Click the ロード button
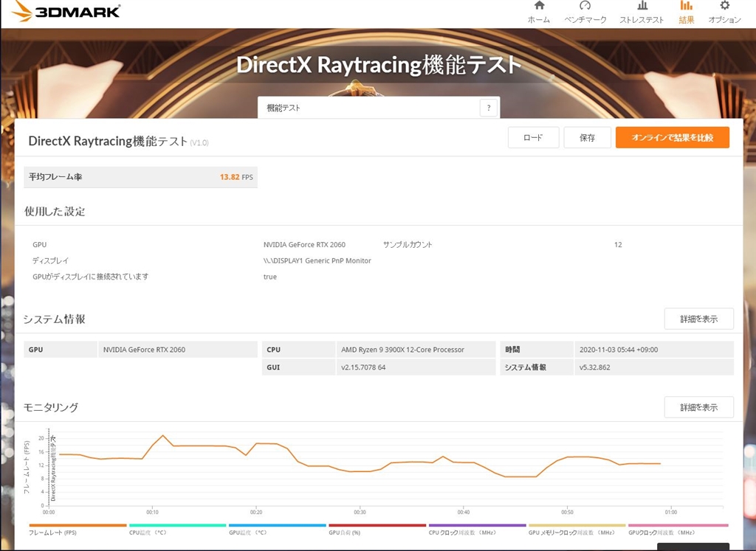Screen dimensions: 756x551 pos(533,138)
